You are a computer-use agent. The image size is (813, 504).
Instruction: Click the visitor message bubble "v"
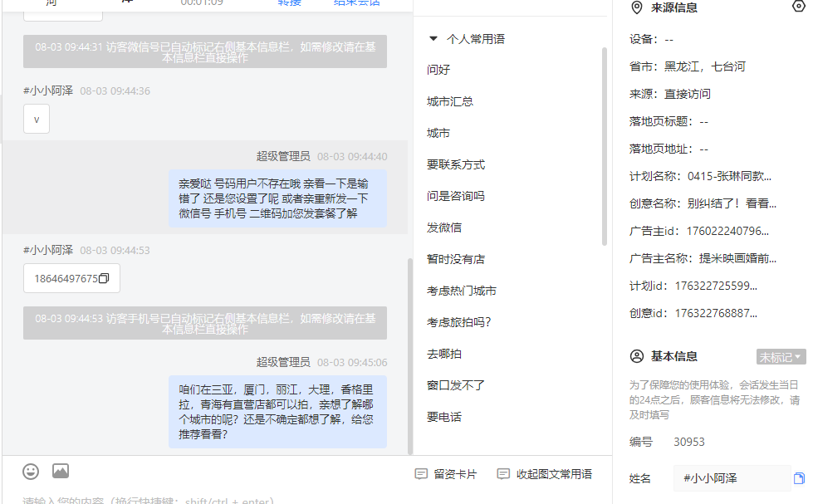click(37, 119)
